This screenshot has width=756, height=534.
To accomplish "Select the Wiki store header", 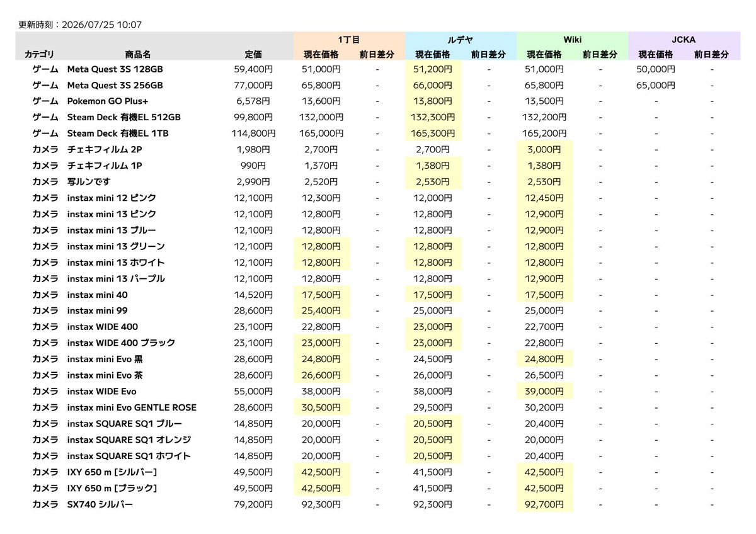I will point(572,40).
